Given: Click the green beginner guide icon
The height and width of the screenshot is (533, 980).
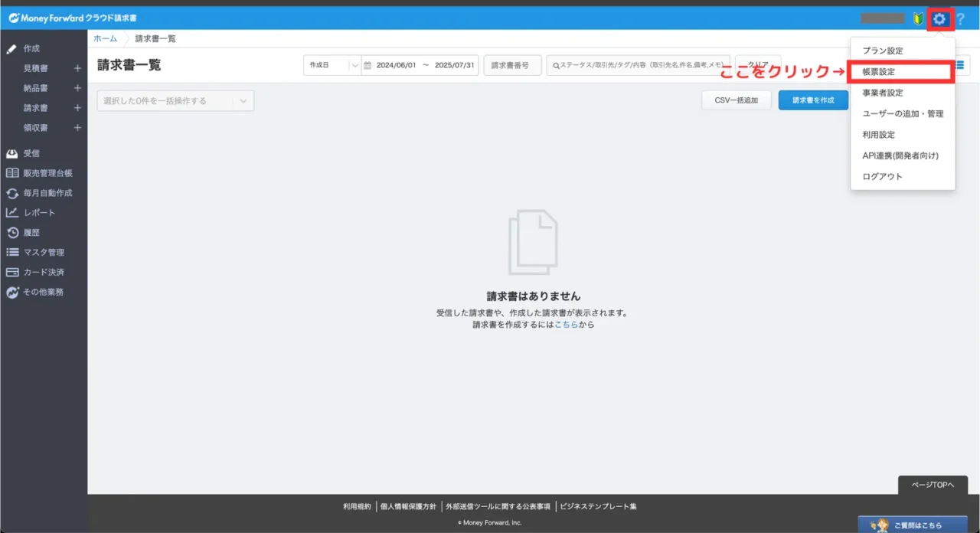Looking at the screenshot, I should coord(918,18).
